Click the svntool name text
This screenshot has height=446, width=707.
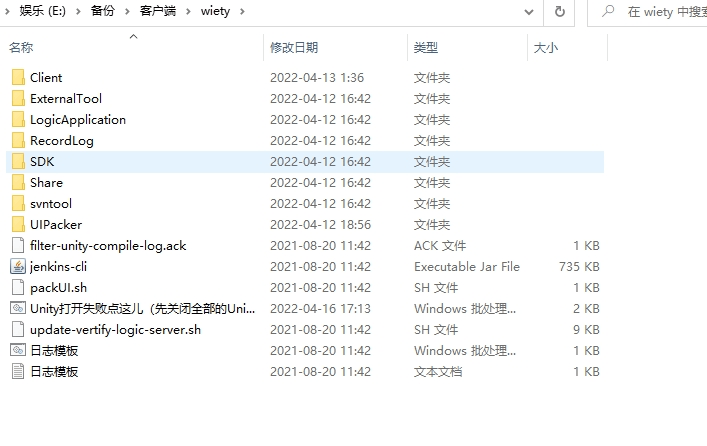click(51, 203)
